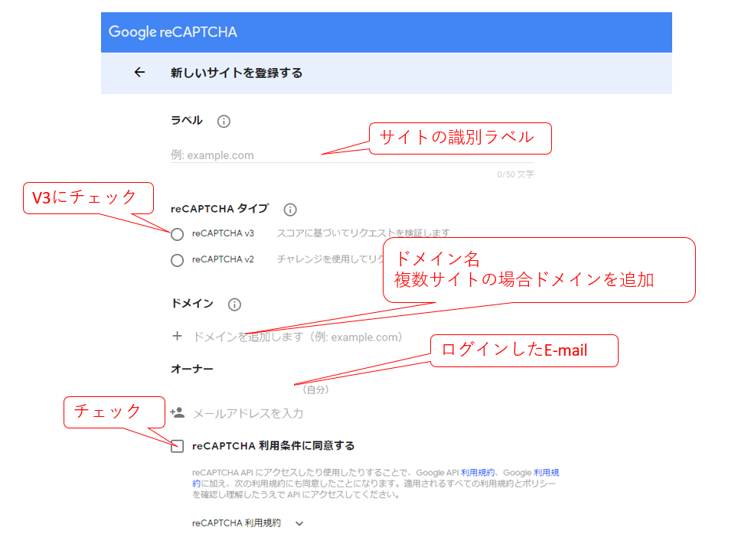Select the reCAPTCHA v2 radio button
738x560 pixels.
(x=178, y=260)
